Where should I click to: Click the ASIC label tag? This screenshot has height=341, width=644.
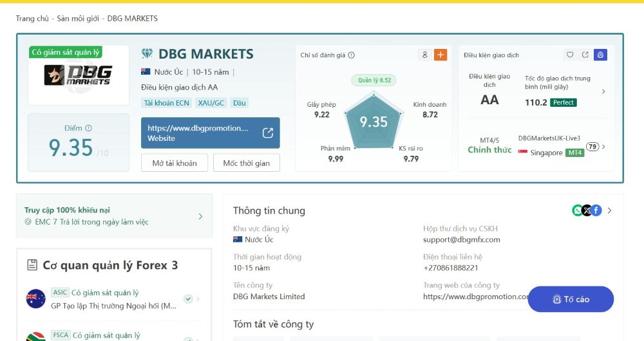coord(60,292)
